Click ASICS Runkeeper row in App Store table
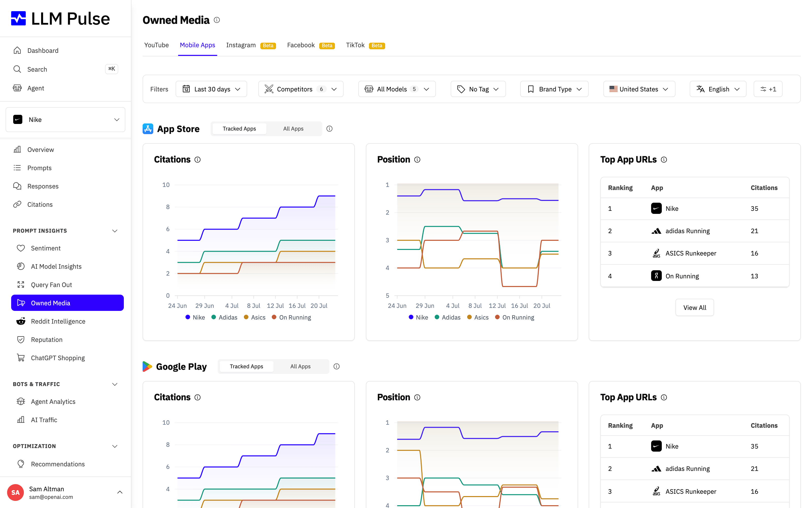Viewport: 812px width, 508px height. (695, 253)
